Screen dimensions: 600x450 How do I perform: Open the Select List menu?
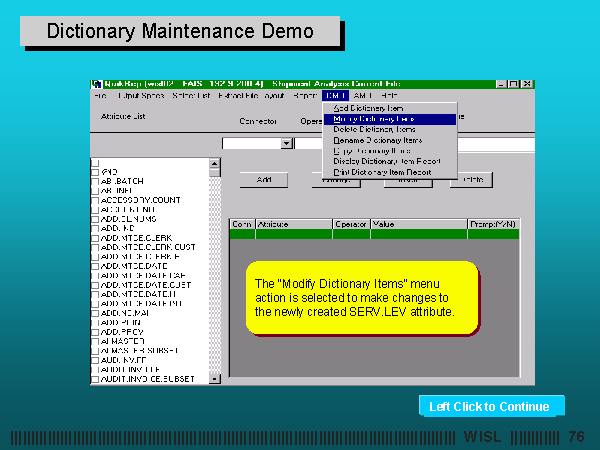coord(191,96)
